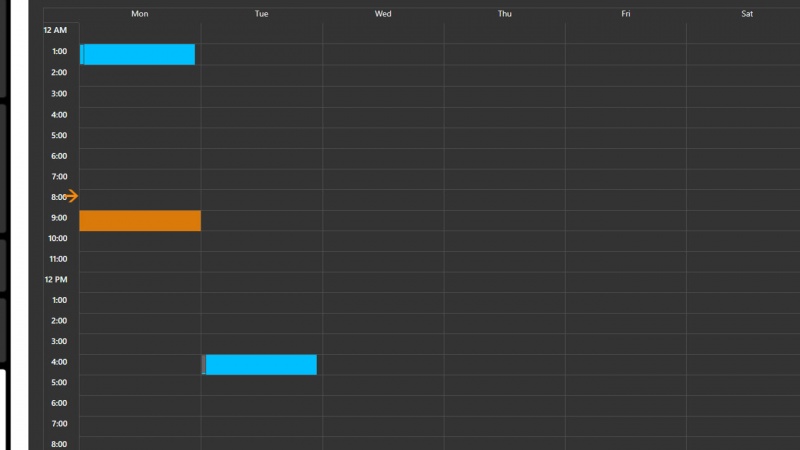This screenshot has height=450, width=800.
Task: Select the Fri day header
Action: 626,14
